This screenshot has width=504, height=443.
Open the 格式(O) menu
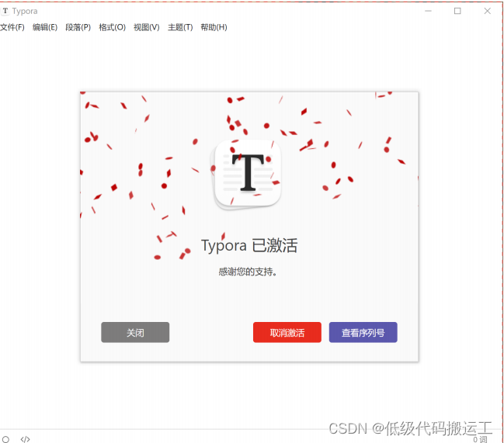112,27
